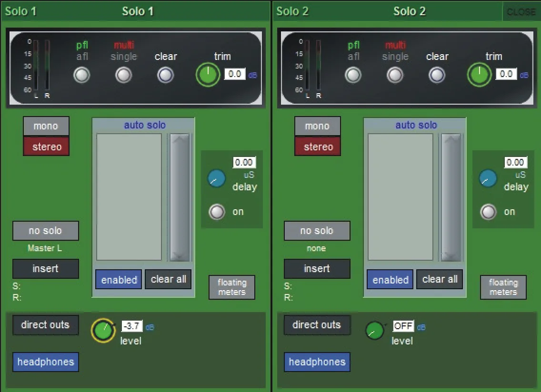Click the Solo 2 level knob
This screenshot has width=541, height=392.
click(x=374, y=330)
